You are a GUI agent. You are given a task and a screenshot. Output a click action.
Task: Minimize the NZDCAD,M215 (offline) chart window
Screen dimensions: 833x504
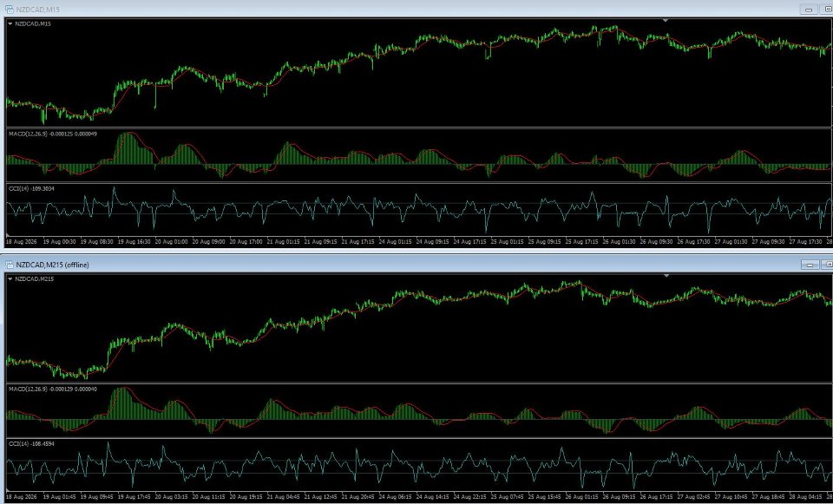809,265
